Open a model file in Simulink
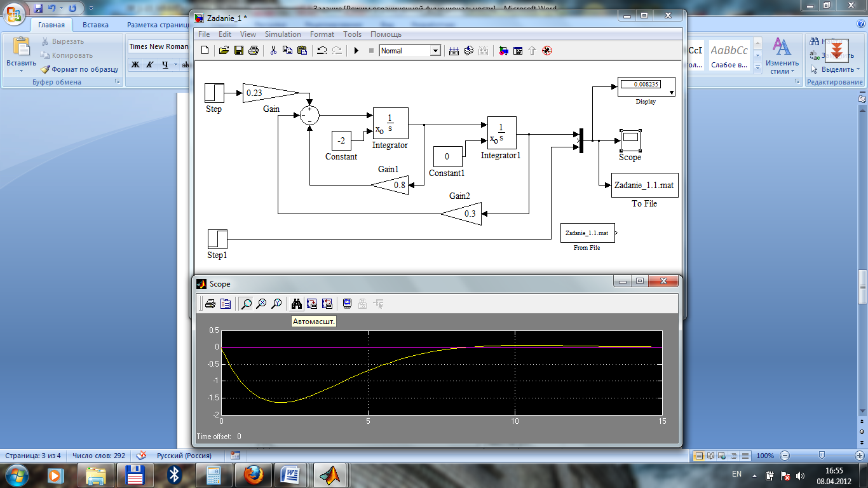Screen dimensions: 868x488 pos(224,51)
